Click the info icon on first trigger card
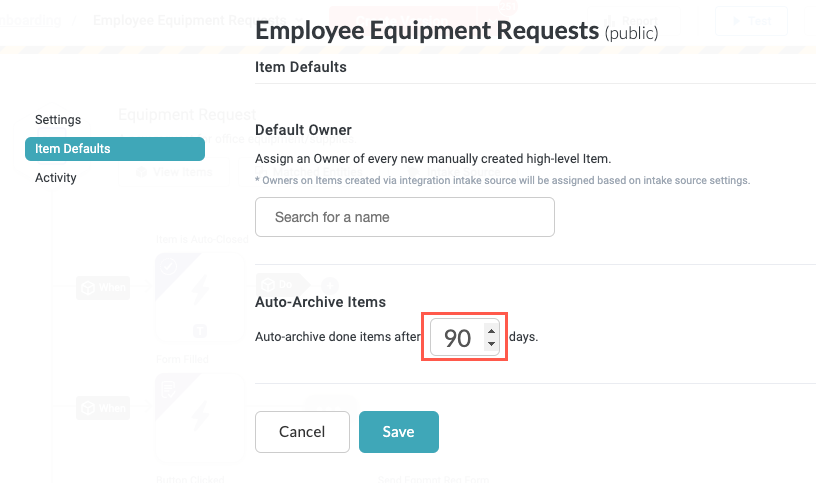816x483 pixels. (x=199, y=330)
